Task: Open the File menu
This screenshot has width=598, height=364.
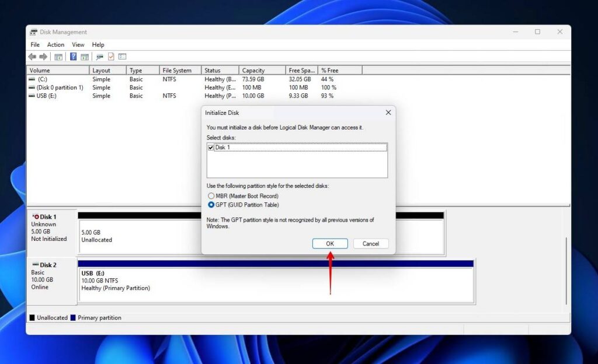Action: [x=34, y=44]
